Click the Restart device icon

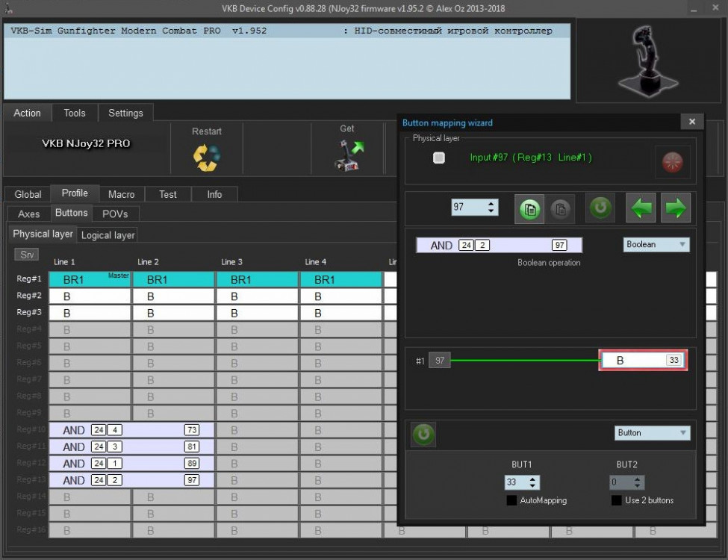(x=207, y=158)
